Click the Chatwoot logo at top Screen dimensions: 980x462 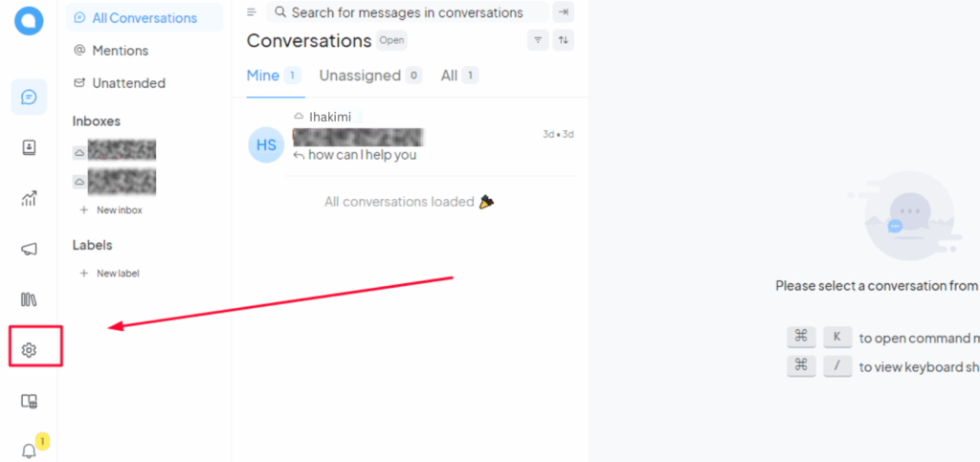click(29, 21)
